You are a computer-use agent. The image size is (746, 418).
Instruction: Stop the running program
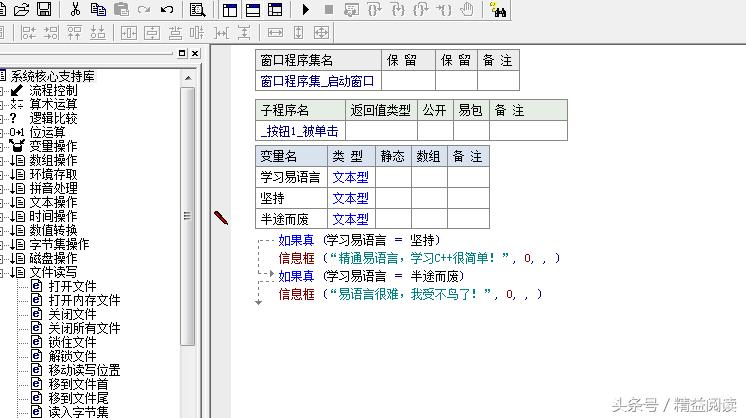328,10
